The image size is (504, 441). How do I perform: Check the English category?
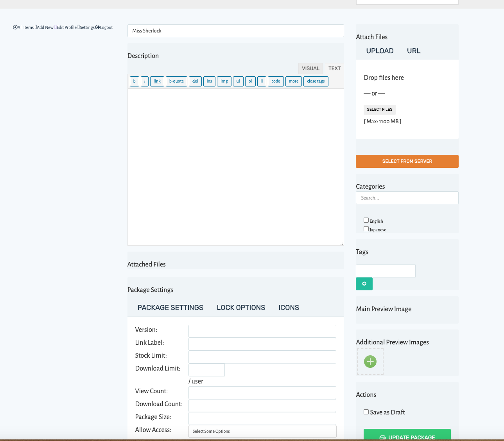click(x=366, y=220)
